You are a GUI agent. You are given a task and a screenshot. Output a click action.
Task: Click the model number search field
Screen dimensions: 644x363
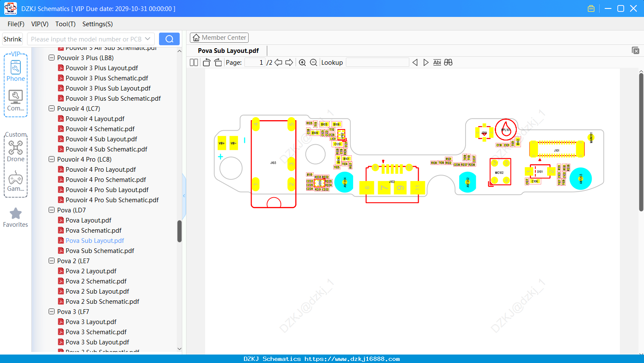86,39
